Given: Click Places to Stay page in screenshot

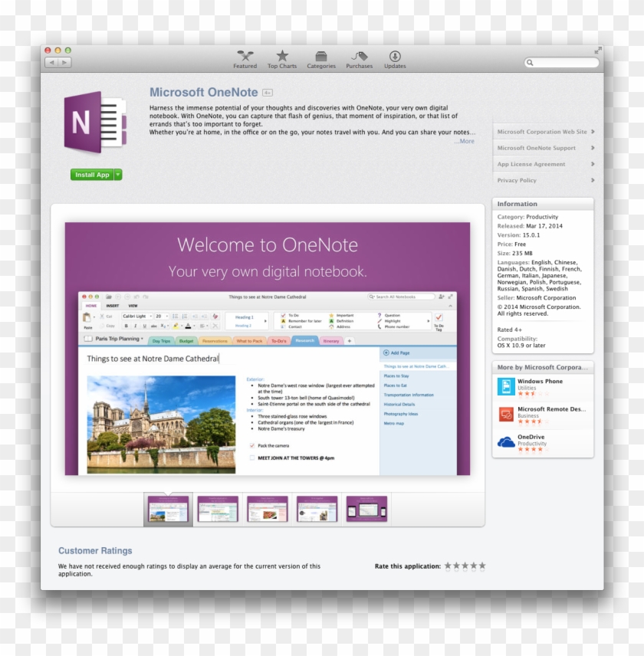Looking at the screenshot, I should [x=396, y=376].
